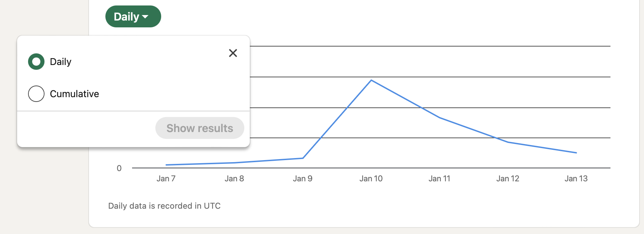This screenshot has width=644, height=234.
Task: Click the Jan 13 x-axis label
Action: (576, 179)
